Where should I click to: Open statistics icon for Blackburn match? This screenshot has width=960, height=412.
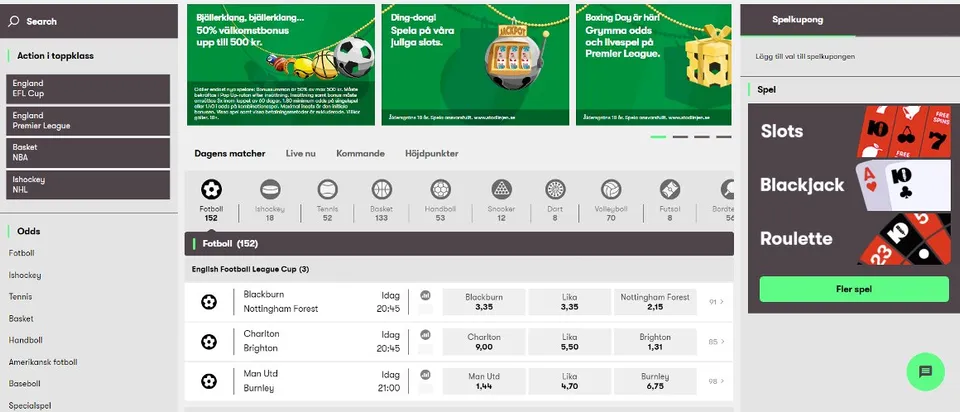[425, 296]
